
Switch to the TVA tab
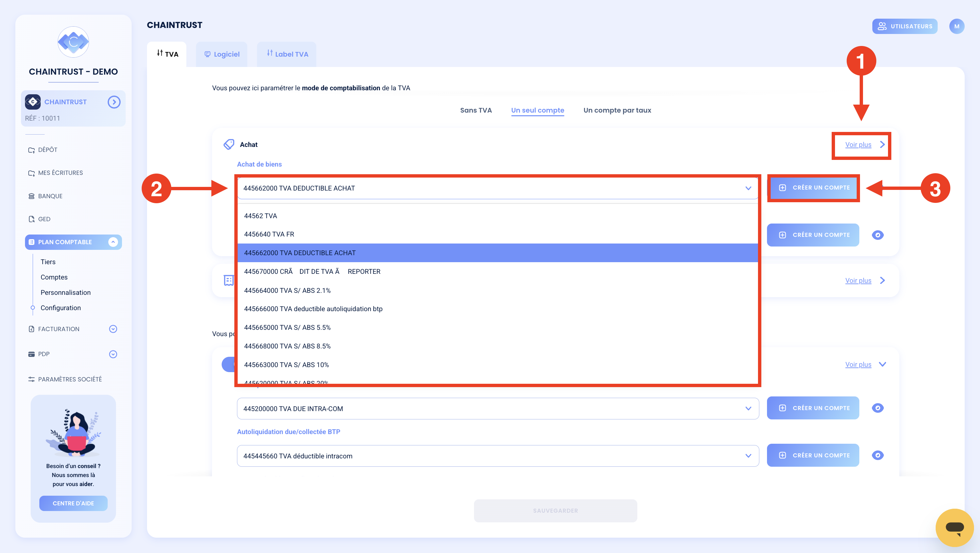point(167,54)
